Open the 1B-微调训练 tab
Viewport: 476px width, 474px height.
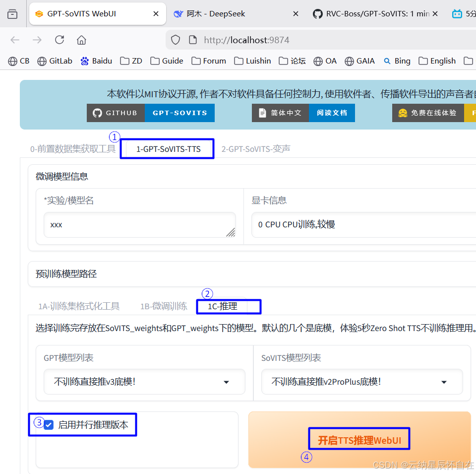(x=164, y=306)
